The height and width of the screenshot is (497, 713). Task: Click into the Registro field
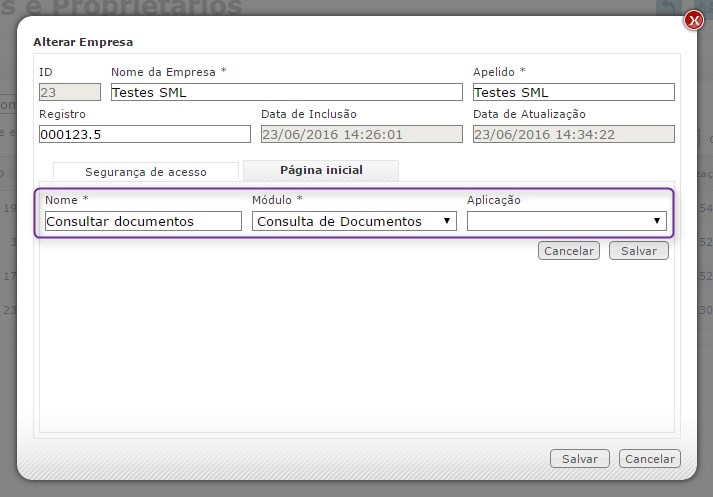point(144,134)
